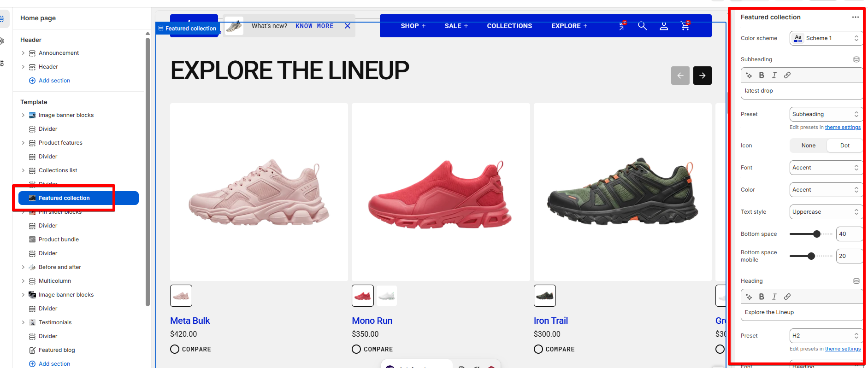Close the What's new announcement bar
The image size is (868, 368).
[x=348, y=26]
